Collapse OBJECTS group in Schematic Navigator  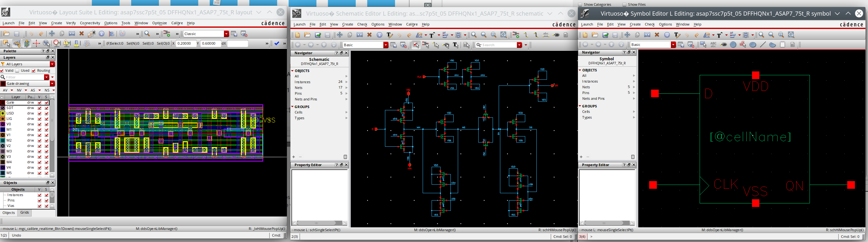293,70
